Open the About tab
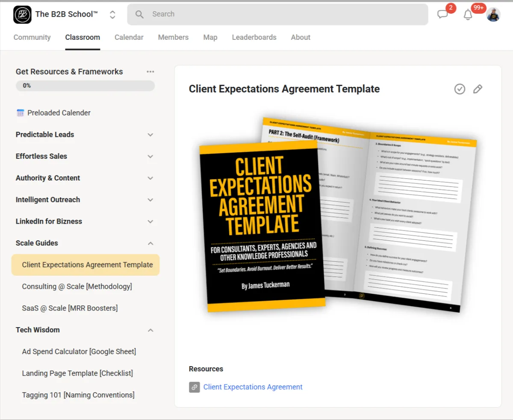Screen dimensions: 513x420 (301, 37)
